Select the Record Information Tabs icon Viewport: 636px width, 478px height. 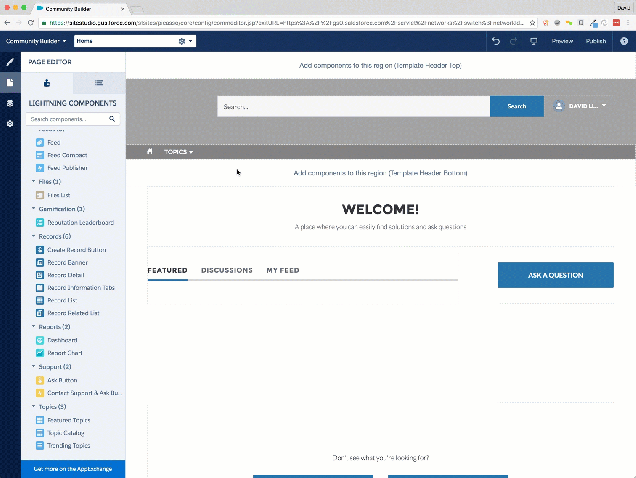pyautogui.click(x=40, y=288)
